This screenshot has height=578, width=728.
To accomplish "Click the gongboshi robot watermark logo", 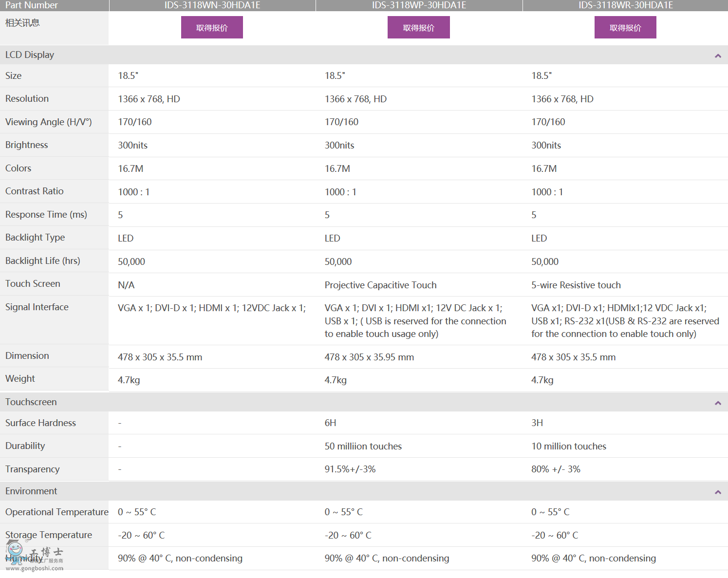I will click(x=34, y=556).
